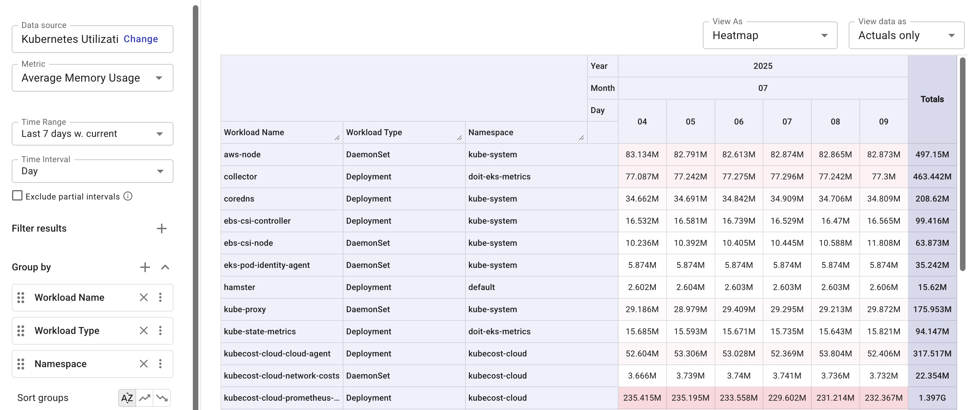Select the ascending trend sort icon

[x=144, y=398]
